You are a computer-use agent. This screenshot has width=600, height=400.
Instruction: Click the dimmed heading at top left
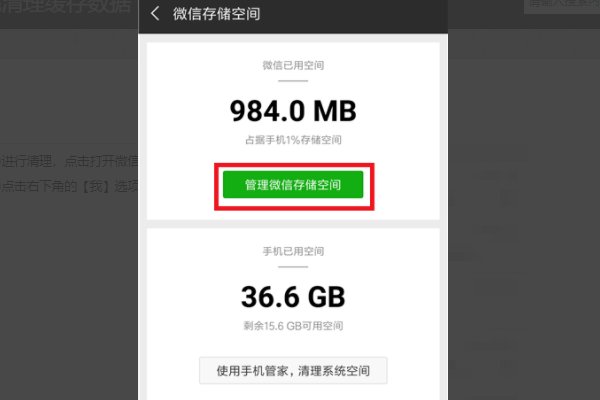[x=65, y=7]
